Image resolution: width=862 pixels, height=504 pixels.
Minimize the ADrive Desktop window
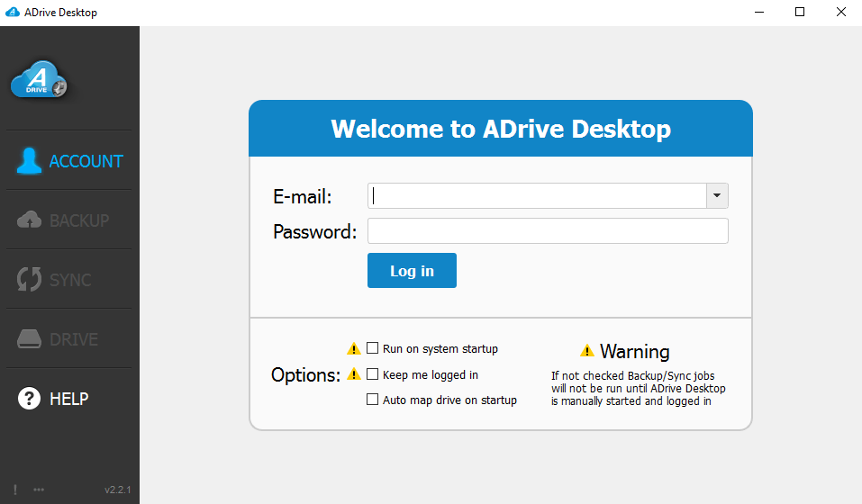tap(759, 12)
